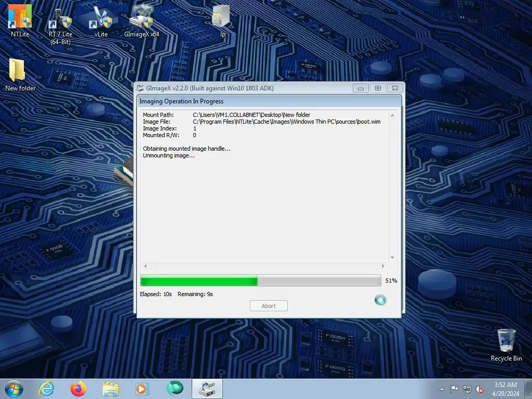
Task: Click the GImageX taskbar button
Action: pyautogui.click(x=207, y=389)
